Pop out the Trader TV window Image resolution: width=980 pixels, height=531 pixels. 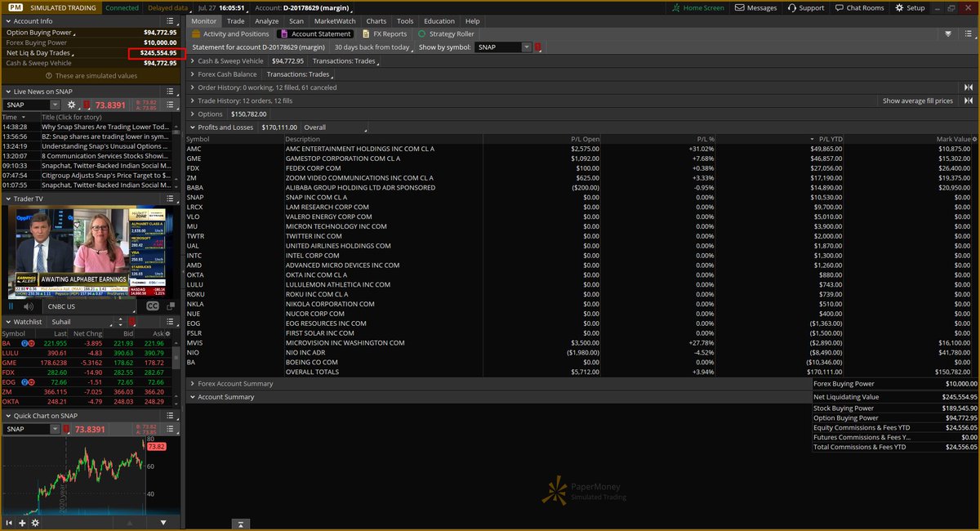point(171,306)
